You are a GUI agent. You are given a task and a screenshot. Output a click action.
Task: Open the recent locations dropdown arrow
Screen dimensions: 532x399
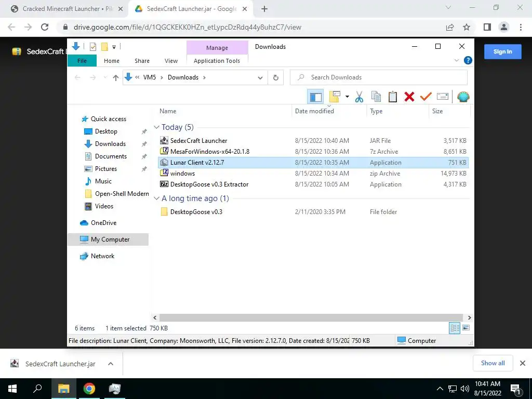pos(105,78)
